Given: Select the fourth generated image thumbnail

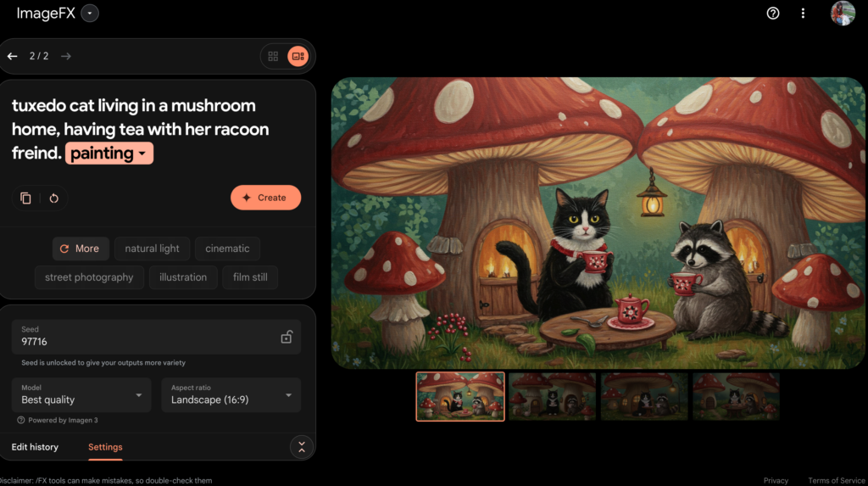Looking at the screenshot, I should click(x=737, y=397).
